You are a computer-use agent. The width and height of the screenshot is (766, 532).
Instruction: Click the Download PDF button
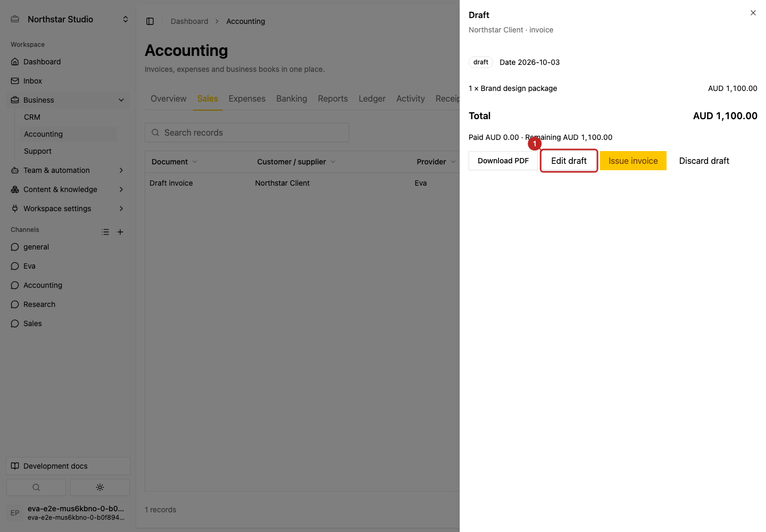click(x=503, y=161)
